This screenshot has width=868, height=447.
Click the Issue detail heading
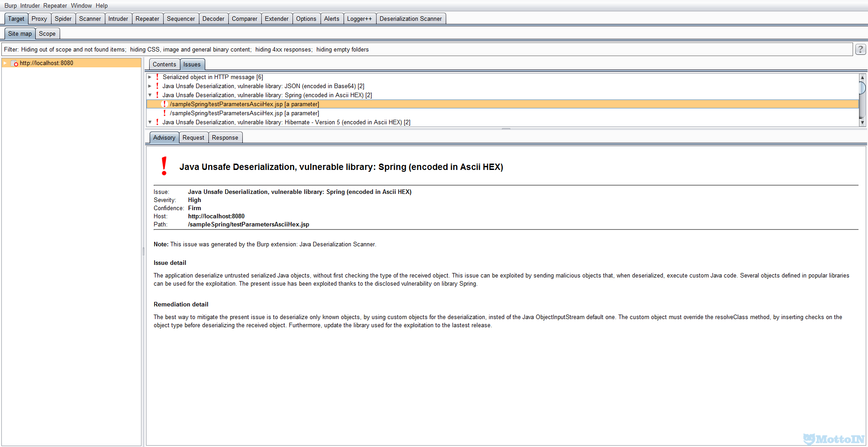(170, 263)
